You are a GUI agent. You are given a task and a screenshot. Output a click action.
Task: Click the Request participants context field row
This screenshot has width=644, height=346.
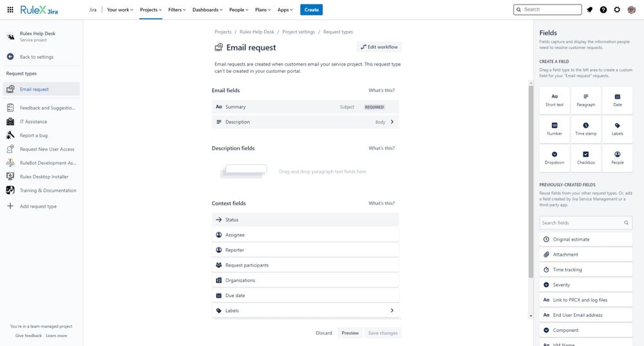click(305, 265)
